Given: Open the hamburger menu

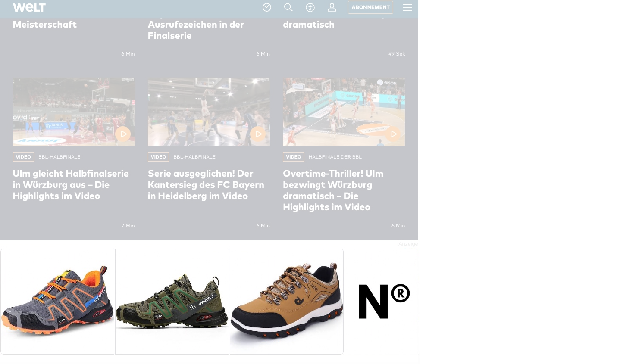Looking at the screenshot, I should pyautogui.click(x=407, y=7).
